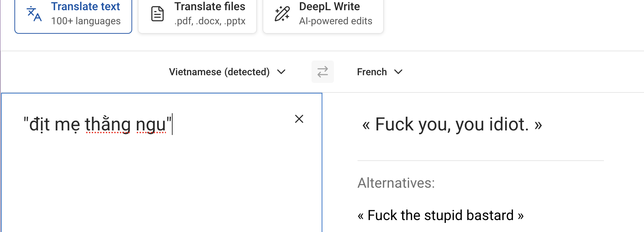644x232 pixels.
Task: Click the underlined word "ngu" in source
Action: point(151,125)
